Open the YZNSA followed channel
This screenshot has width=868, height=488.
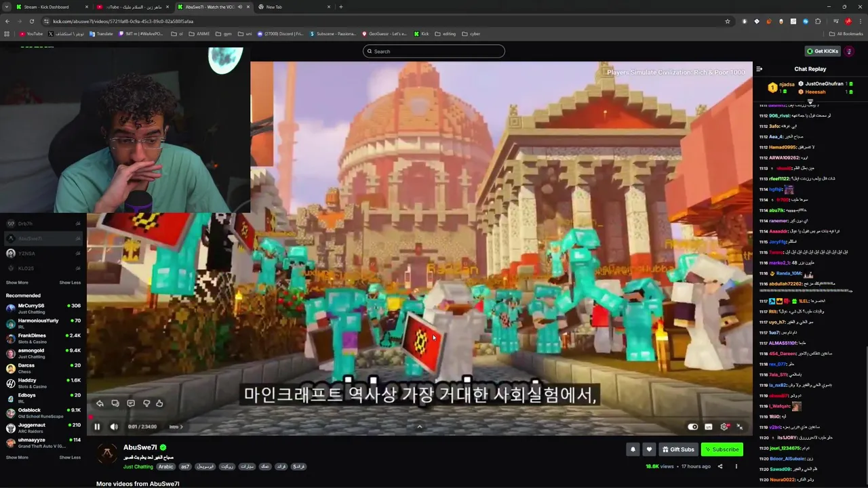(x=43, y=253)
